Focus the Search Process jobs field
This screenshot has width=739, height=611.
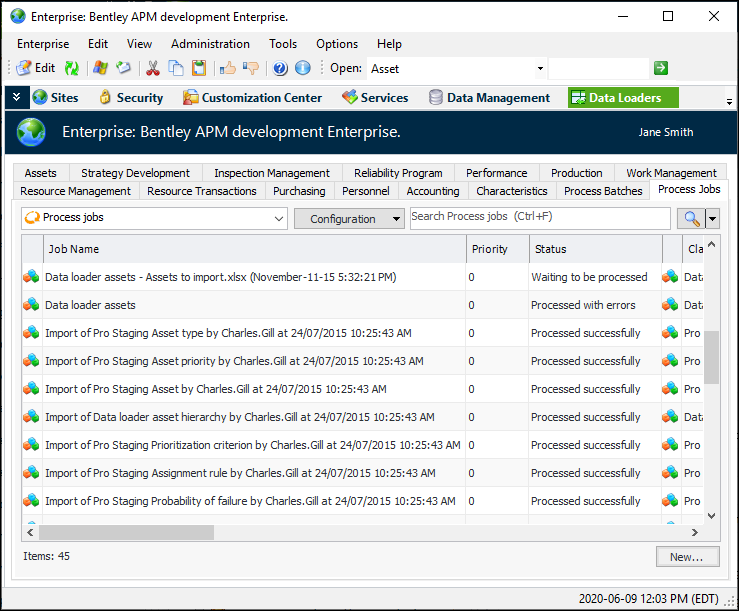coord(540,217)
